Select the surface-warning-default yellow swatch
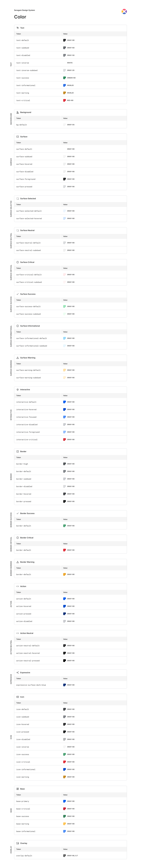 (x=64, y=370)
